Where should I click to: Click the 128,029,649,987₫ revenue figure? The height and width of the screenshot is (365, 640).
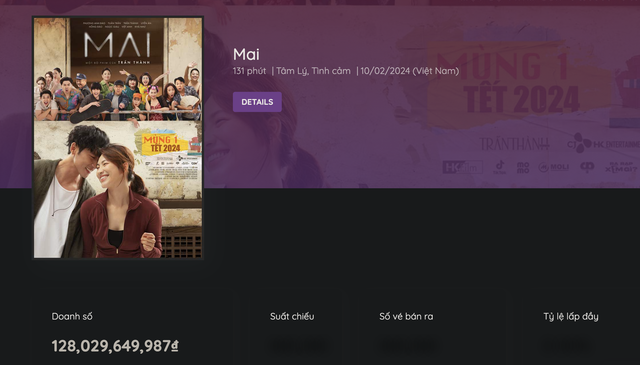pyautogui.click(x=115, y=346)
